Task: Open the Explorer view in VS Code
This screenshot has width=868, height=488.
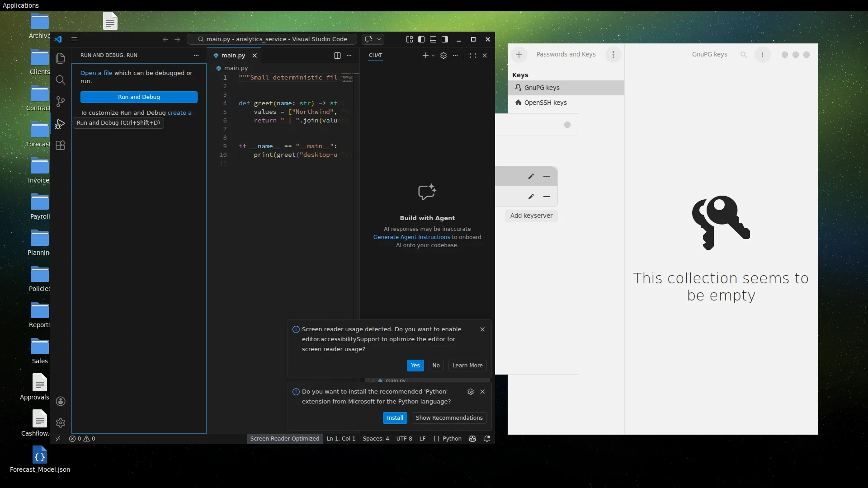Action: pos(60,58)
